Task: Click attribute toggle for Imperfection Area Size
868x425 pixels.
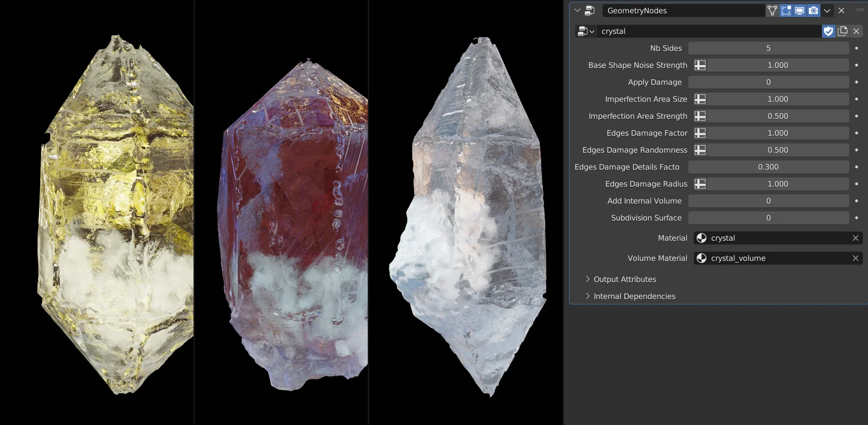Action: click(x=700, y=99)
